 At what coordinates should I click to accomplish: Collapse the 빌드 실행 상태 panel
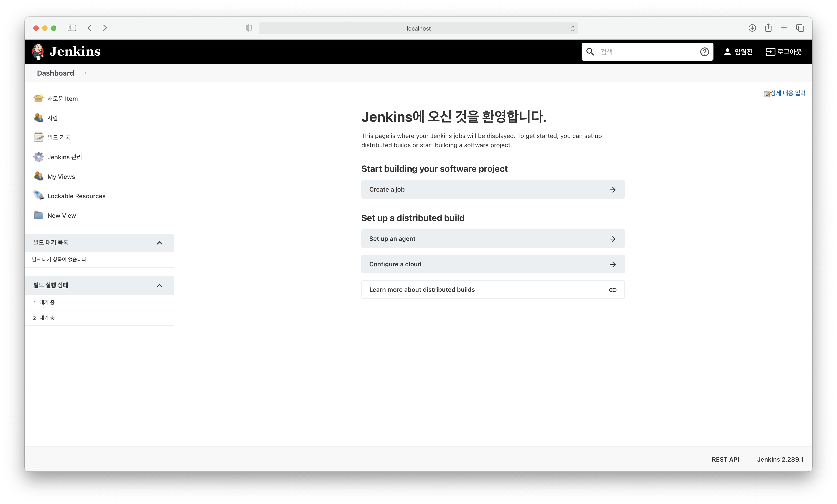(159, 286)
